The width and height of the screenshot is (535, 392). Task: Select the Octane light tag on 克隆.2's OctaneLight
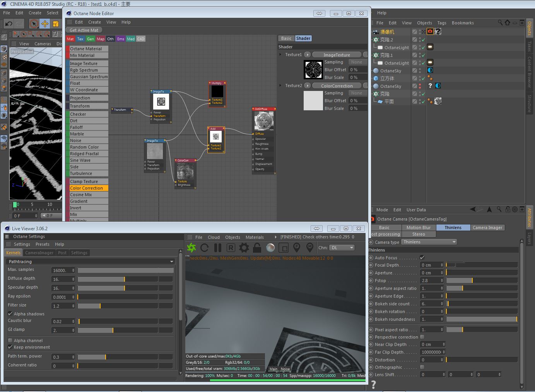[x=430, y=47]
